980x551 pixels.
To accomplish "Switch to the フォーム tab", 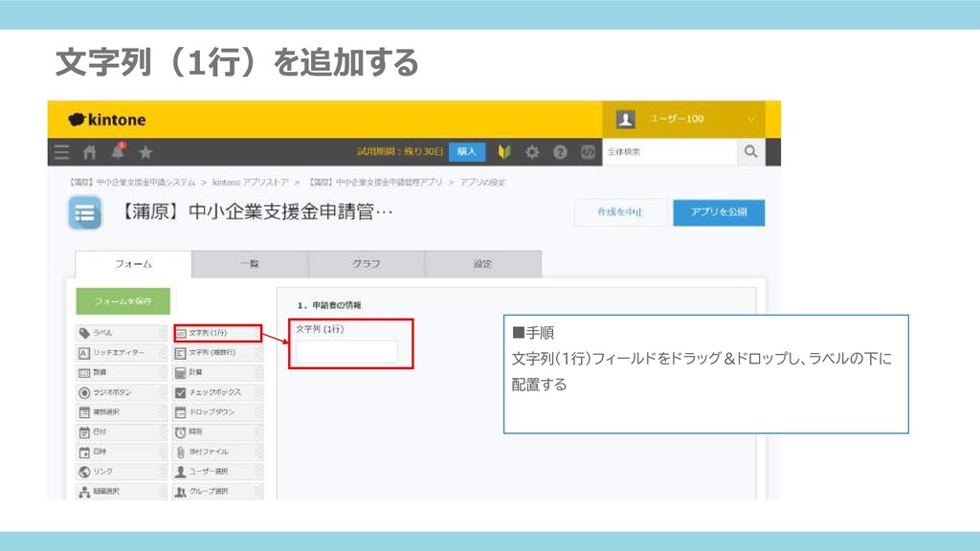I will pyautogui.click(x=133, y=264).
